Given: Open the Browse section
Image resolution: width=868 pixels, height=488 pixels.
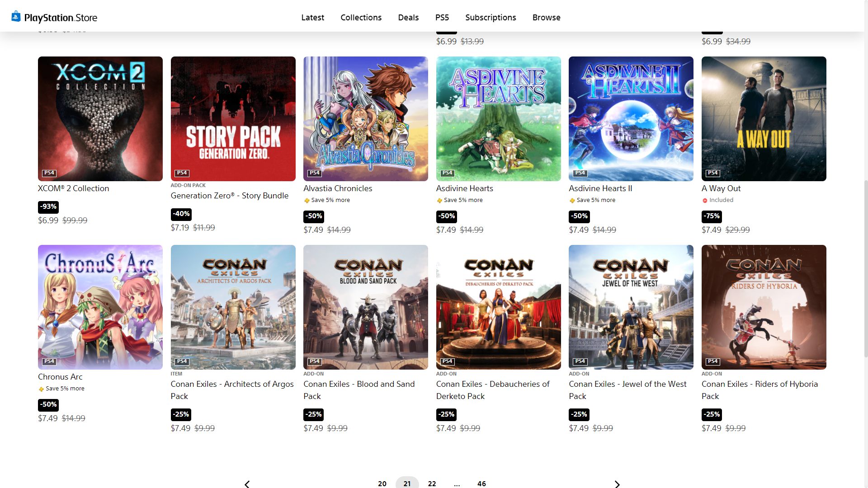Looking at the screenshot, I should (546, 18).
